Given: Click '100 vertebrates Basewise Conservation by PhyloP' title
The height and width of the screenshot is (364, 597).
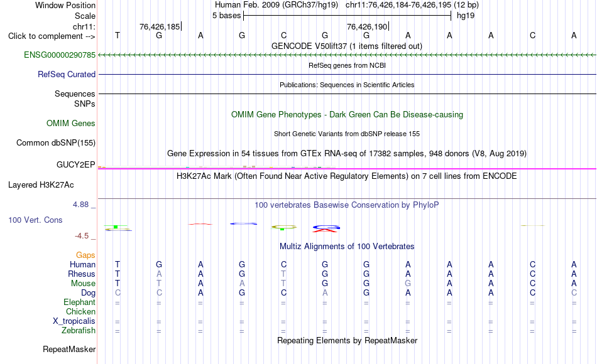Looking at the screenshot, I should coord(347,205).
